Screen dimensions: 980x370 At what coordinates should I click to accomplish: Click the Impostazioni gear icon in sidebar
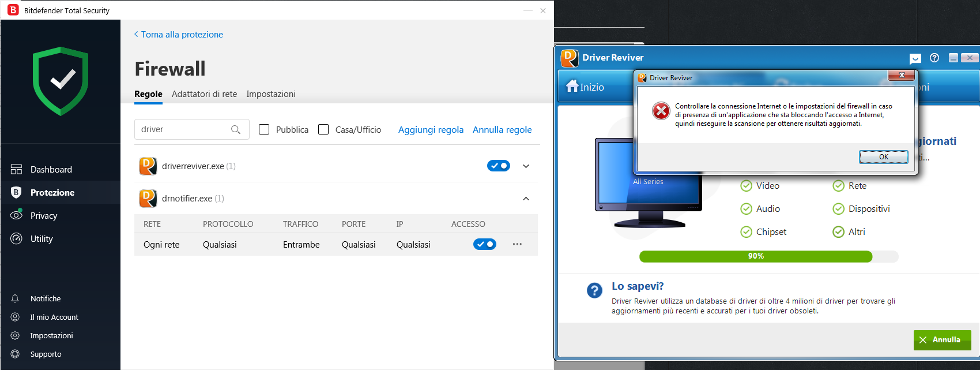click(16, 335)
